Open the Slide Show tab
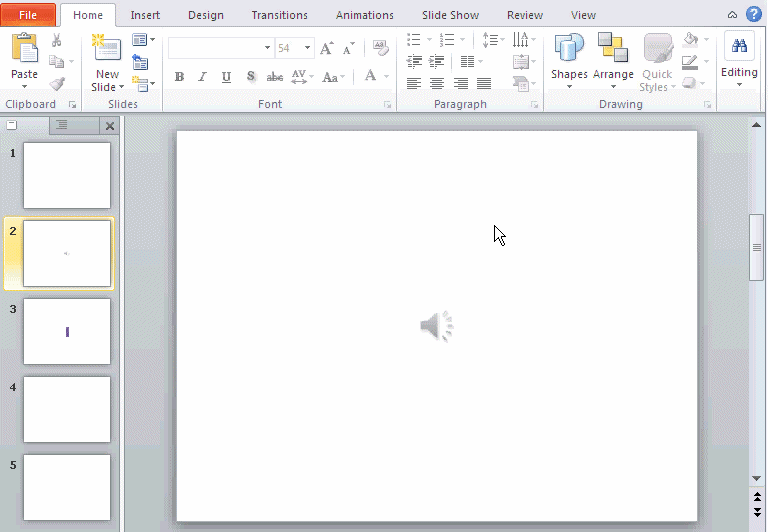Viewport: 768px width, 532px height. pos(449,15)
